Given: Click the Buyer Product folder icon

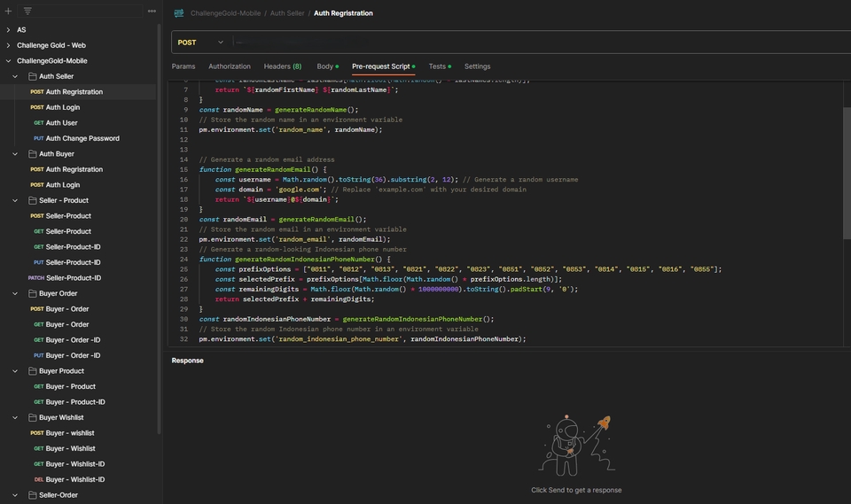Looking at the screenshot, I should (33, 371).
